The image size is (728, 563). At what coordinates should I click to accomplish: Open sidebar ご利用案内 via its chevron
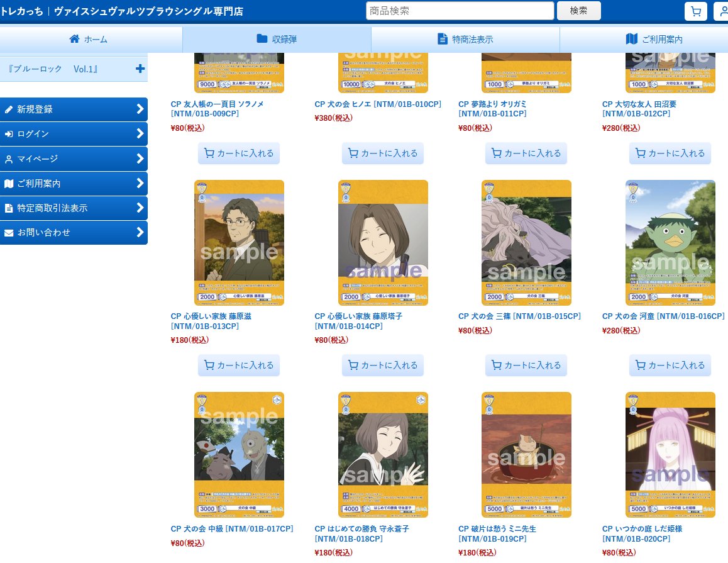click(140, 183)
